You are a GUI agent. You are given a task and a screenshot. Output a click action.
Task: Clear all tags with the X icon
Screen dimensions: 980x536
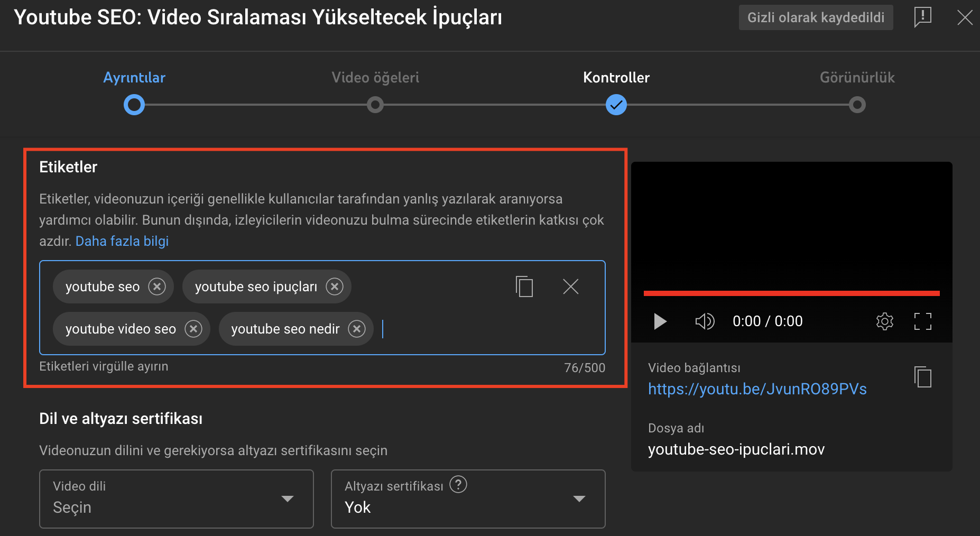click(x=571, y=287)
